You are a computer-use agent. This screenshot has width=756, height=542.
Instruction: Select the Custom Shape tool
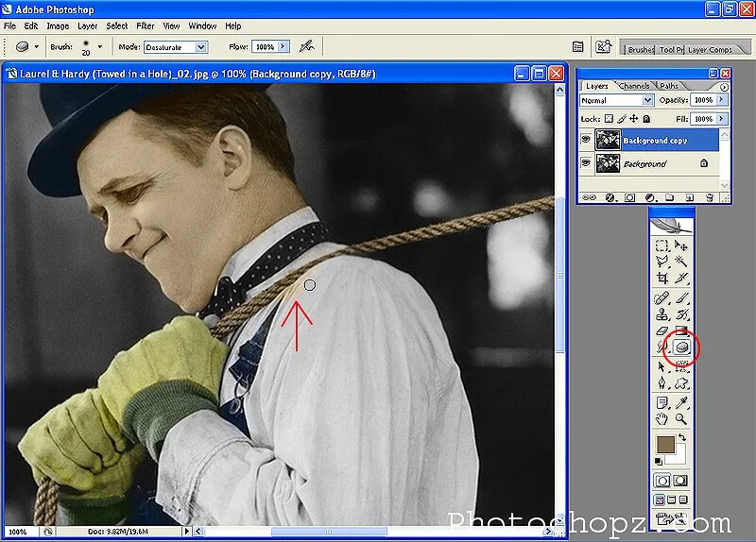(680, 383)
